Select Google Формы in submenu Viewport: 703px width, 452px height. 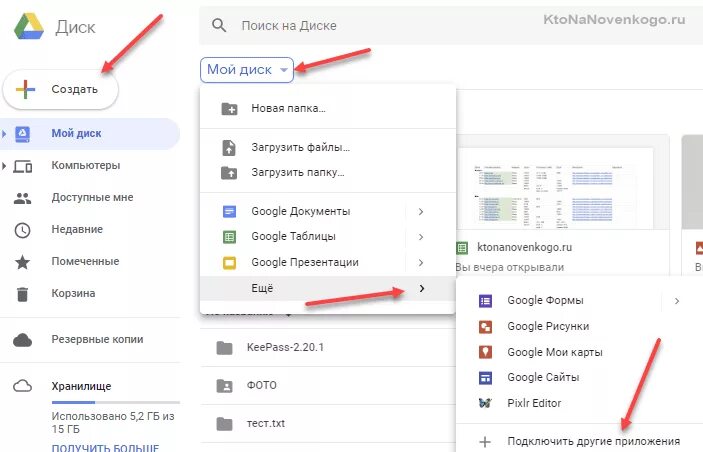580,301
